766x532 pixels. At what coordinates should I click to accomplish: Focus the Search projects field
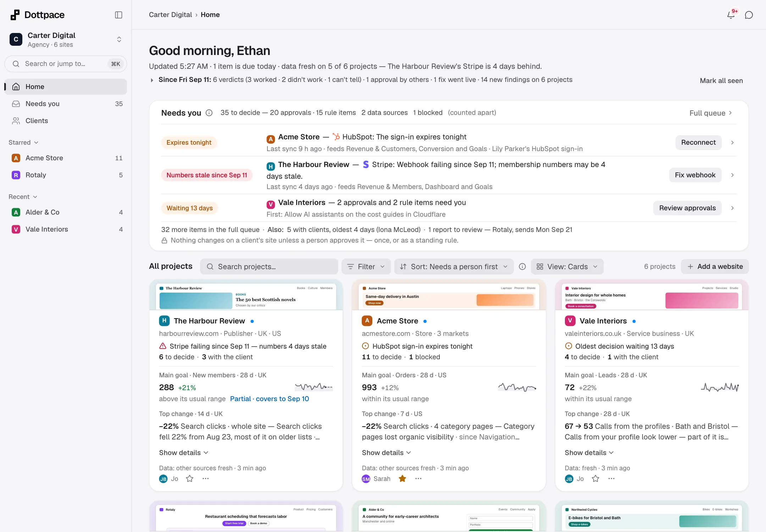(269, 267)
